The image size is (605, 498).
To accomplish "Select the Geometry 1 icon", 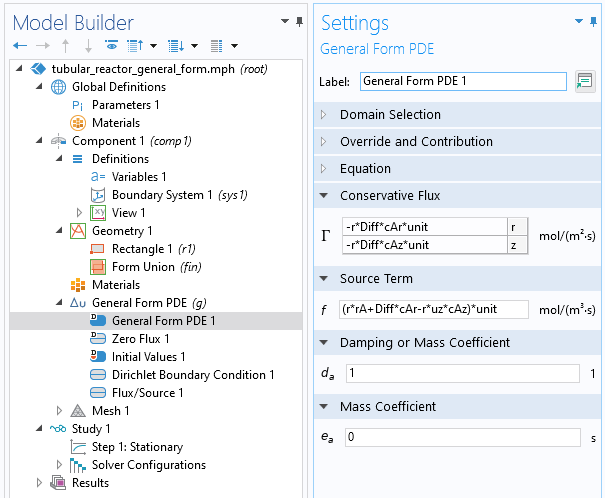I will click(78, 231).
